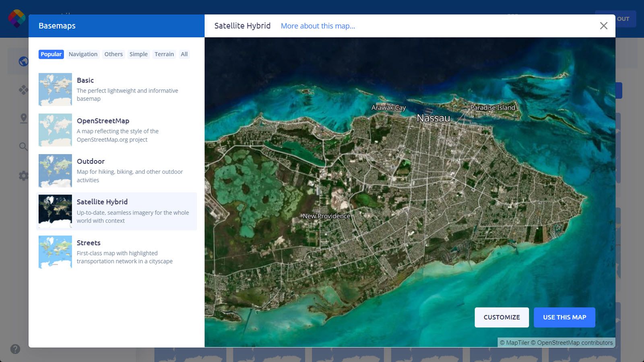Select the globe basemaps icon in sidebar
Image resolution: width=644 pixels, height=362 pixels.
[x=23, y=61]
